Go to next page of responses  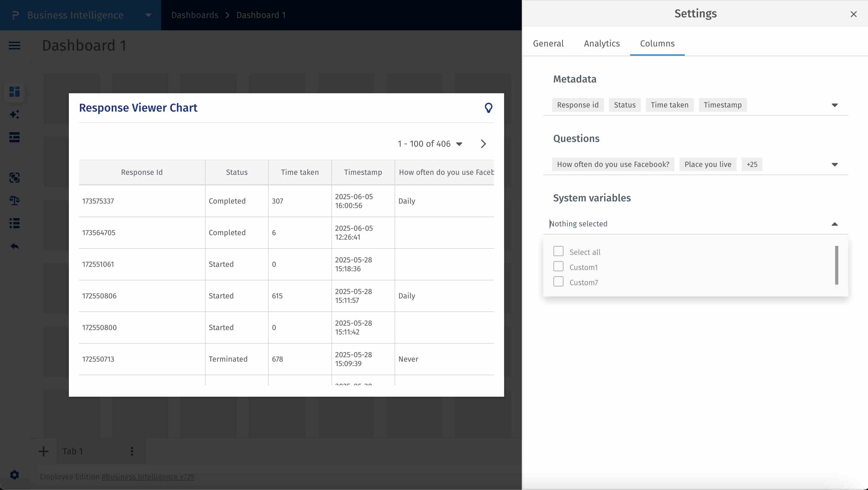(483, 144)
